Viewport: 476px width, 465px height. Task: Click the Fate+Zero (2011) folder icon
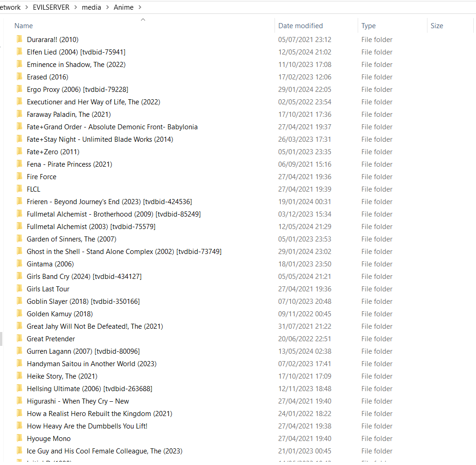(19, 151)
